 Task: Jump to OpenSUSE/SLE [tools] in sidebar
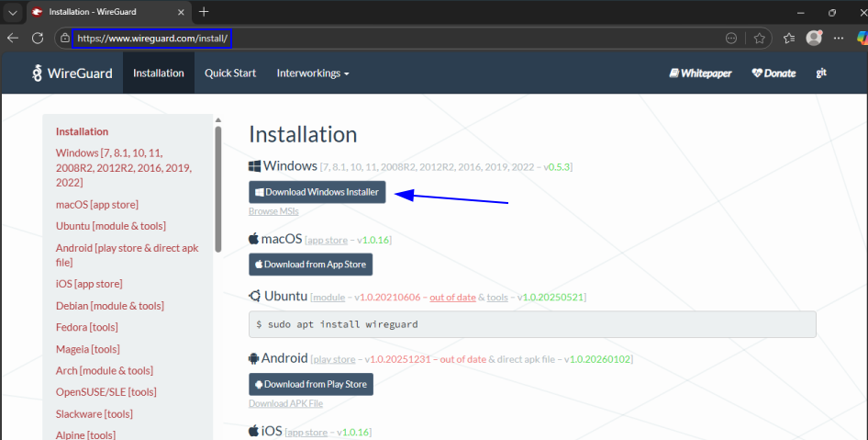pos(106,392)
